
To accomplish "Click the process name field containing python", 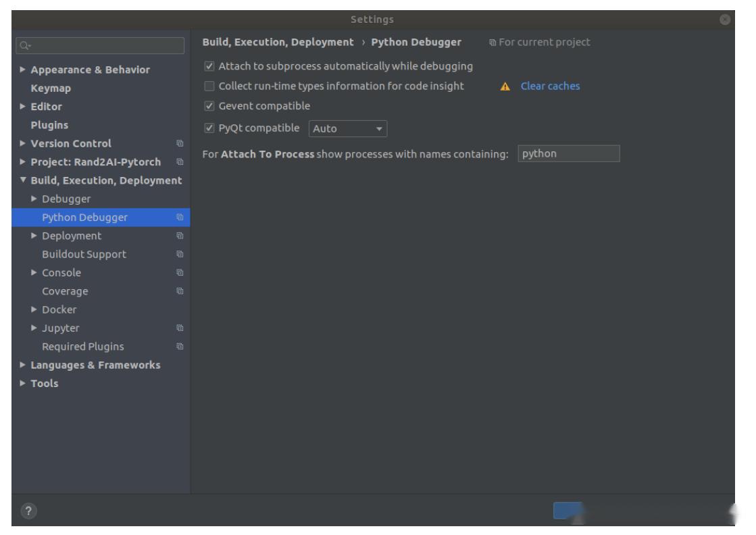I will [568, 154].
